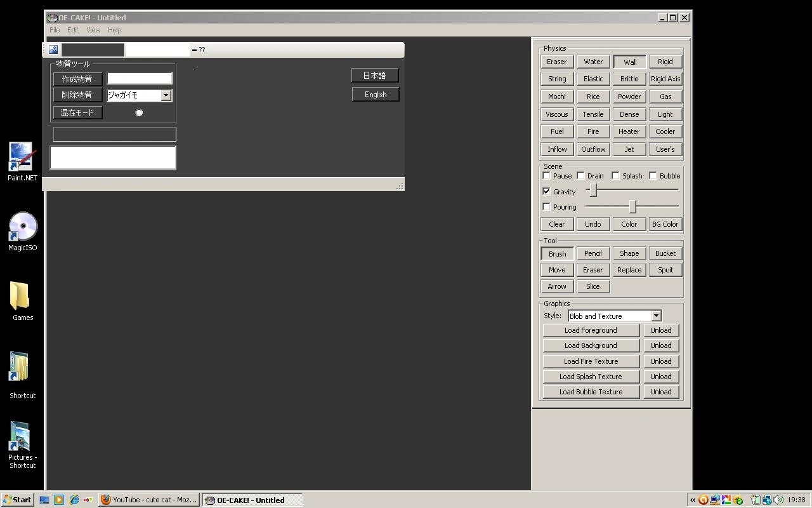
Task: Uncheck the Gravity checkbox
Action: [547, 192]
